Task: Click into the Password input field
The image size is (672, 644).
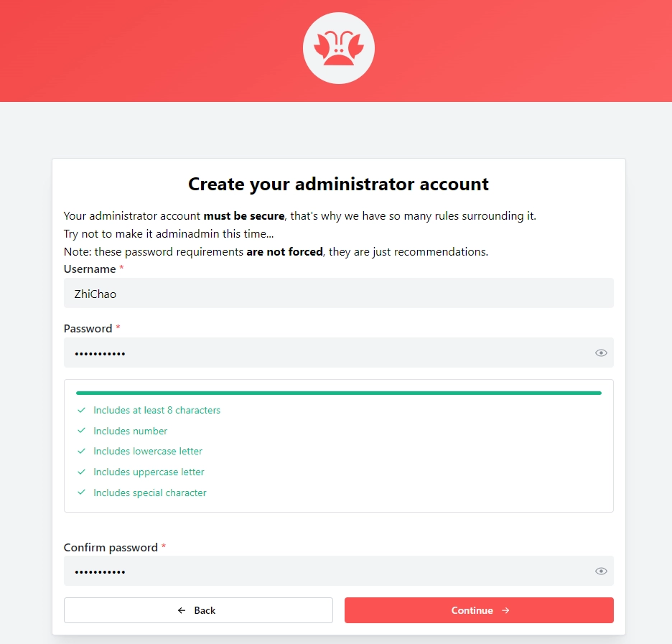Action: click(x=323, y=353)
